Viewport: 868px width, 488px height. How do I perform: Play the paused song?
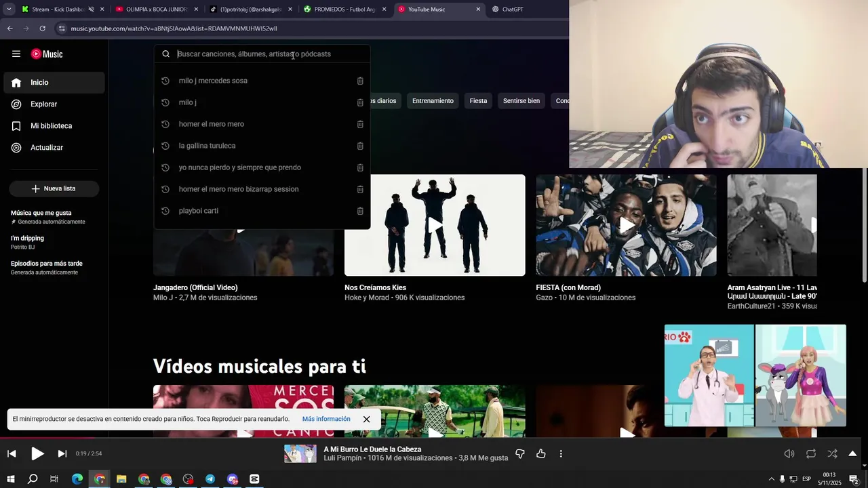[x=37, y=453]
